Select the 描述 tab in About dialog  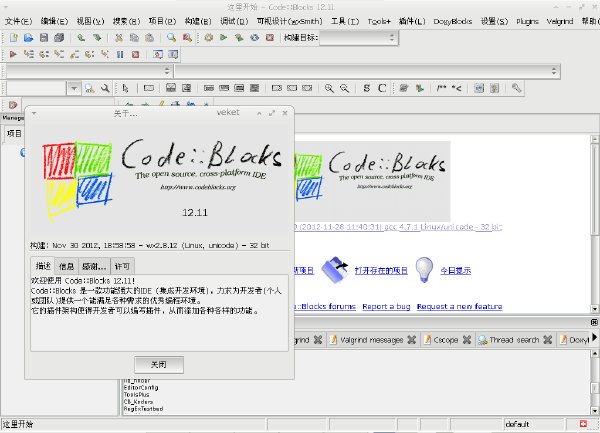[43, 266]
